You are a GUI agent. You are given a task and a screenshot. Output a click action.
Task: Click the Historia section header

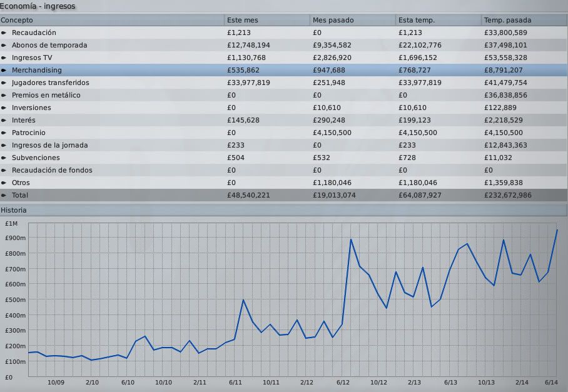(283, 210)
